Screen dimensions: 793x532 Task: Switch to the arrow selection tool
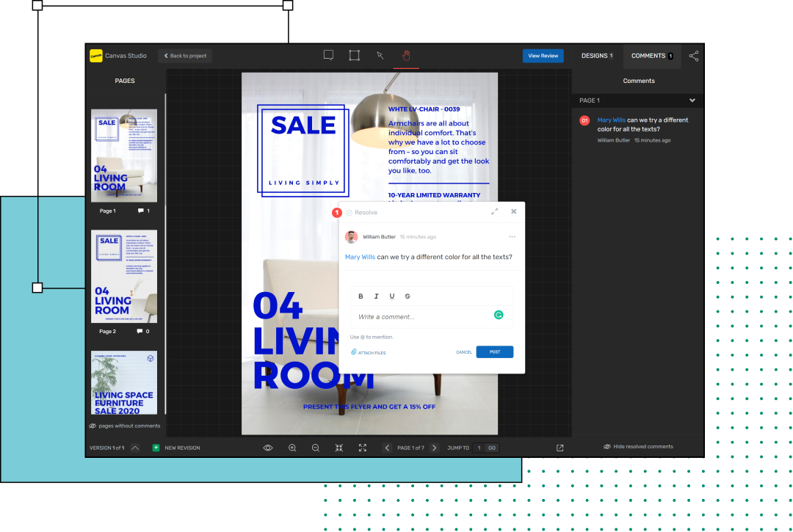pyautogui.click(x=380, y=55)
